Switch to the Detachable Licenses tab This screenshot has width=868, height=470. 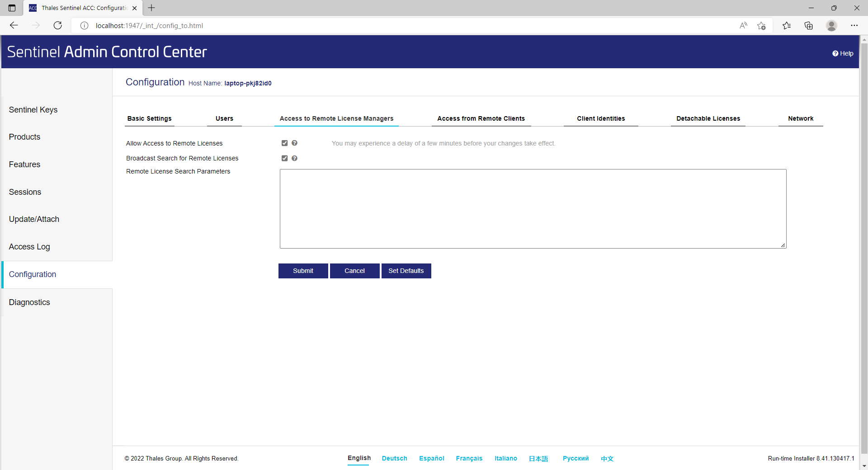click(x=708, y=118)
